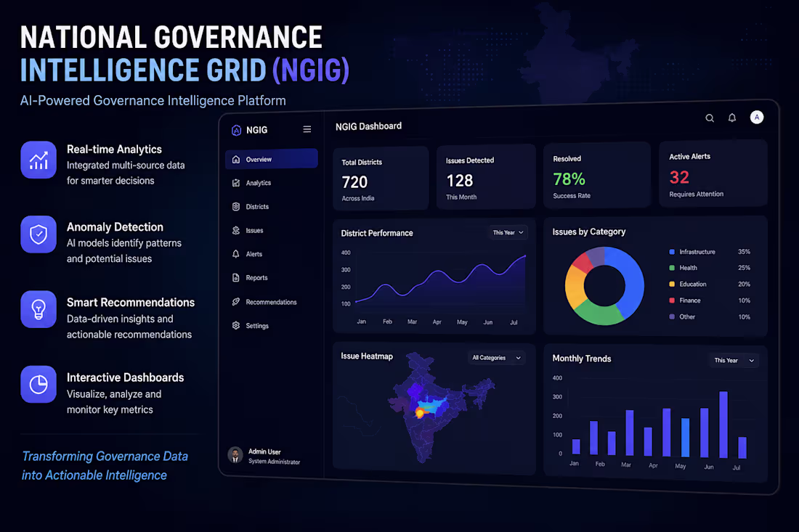
Task: Select the Recommendations icon in sidebar
Action: point(236,301)
